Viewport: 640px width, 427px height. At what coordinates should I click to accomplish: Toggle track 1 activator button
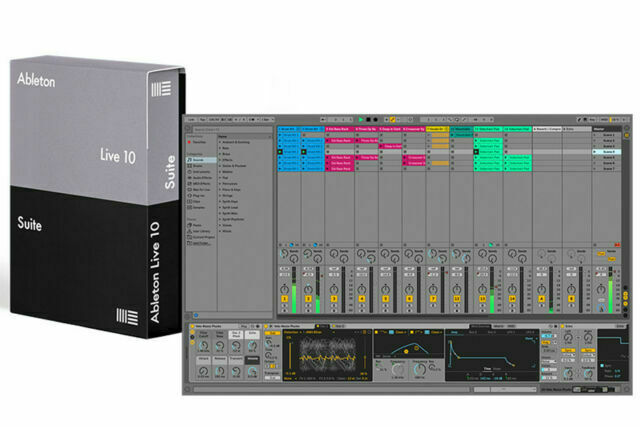284,299
